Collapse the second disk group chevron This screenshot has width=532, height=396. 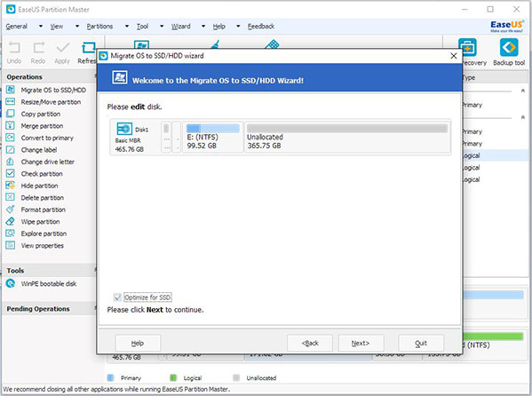(523, 117)
